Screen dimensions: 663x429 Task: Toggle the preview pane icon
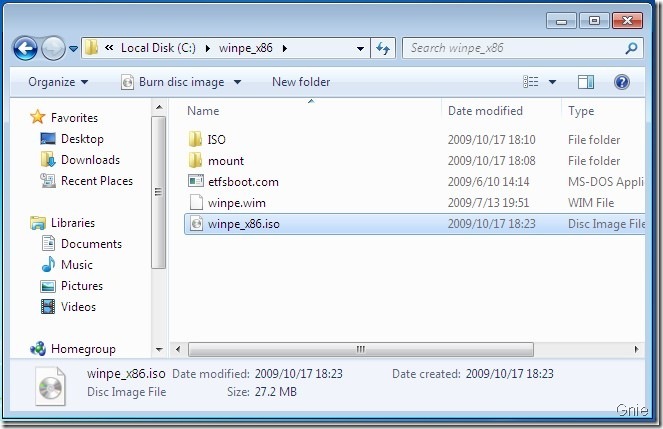[x=586, y=82]
